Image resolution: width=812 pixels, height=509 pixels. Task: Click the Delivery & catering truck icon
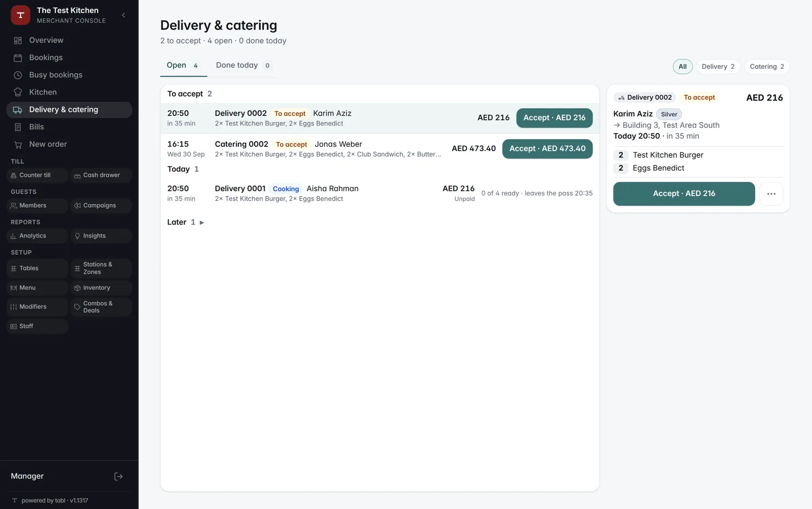(18, 110)
